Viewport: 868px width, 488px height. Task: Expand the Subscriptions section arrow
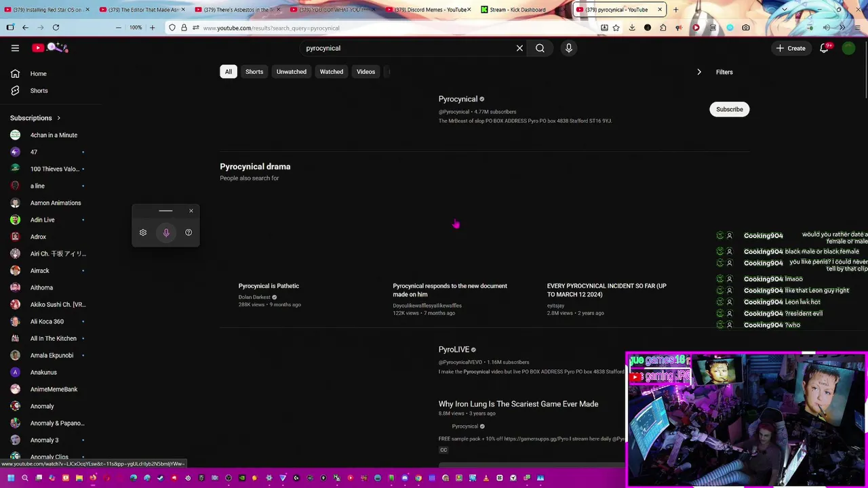[58, 118]
